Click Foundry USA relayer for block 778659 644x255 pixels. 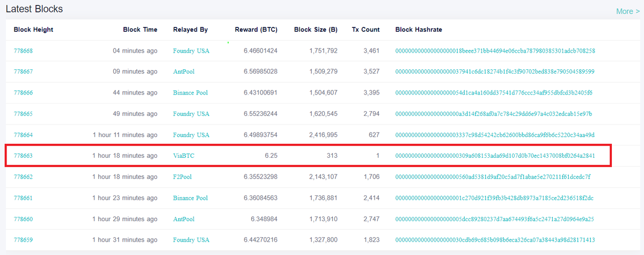click(x=191, y=240)
